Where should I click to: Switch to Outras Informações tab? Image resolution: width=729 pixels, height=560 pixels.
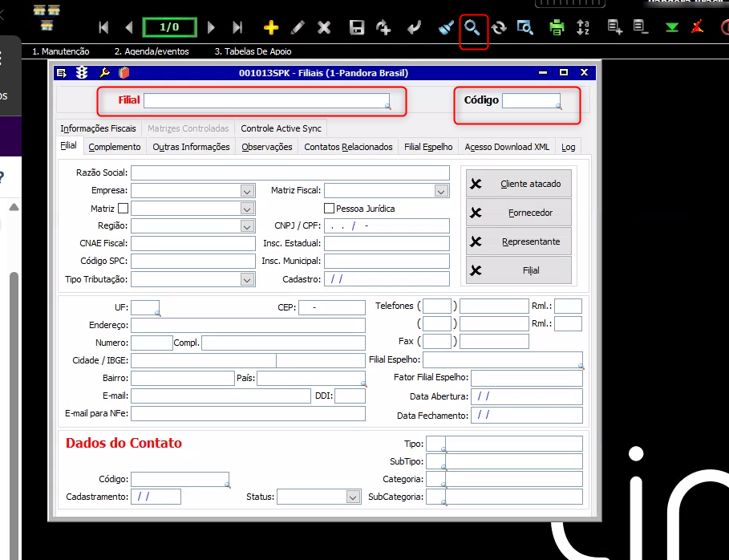pyautogui.click(x=191, y=147)
